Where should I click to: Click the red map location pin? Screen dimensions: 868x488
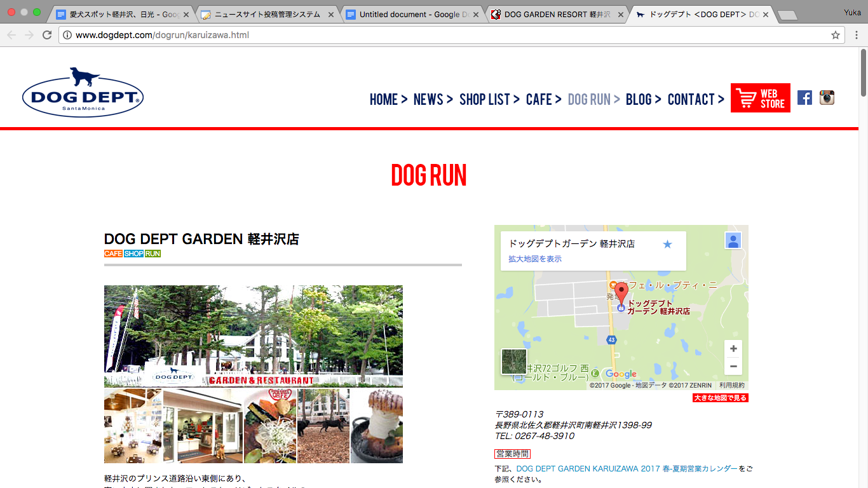pos(621,294)
